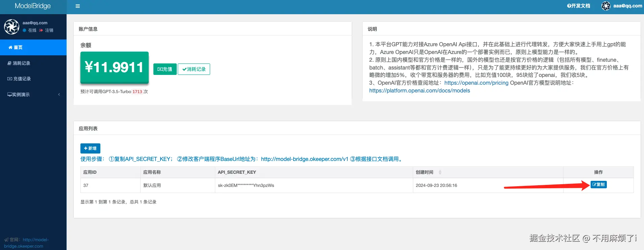Select the application ID cell 37
Screen dimensions: 644x250
(x=110, y=185)
